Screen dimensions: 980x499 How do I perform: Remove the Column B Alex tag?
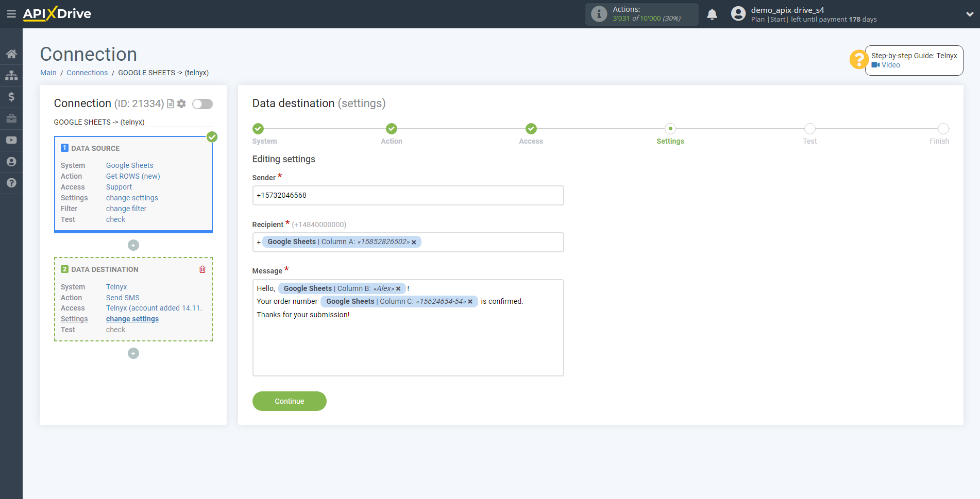pos(398,289)
